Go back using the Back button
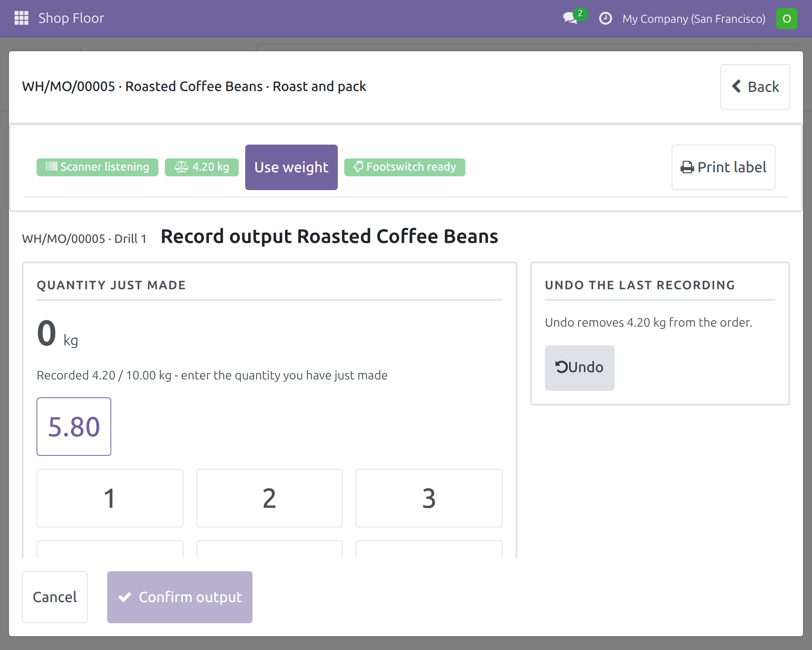Screen dimensions: 812x650 click(x=755, y=87)
